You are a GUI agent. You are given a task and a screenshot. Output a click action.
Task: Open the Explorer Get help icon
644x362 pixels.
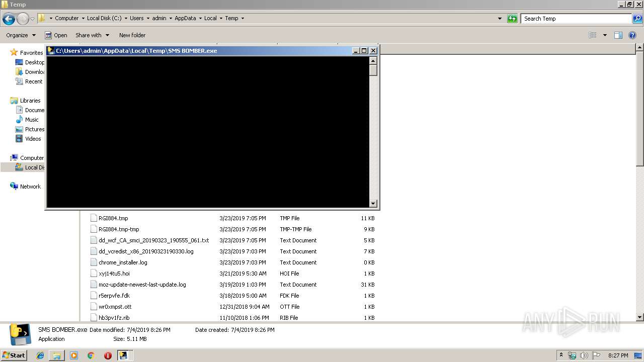[x=633, y=35]
